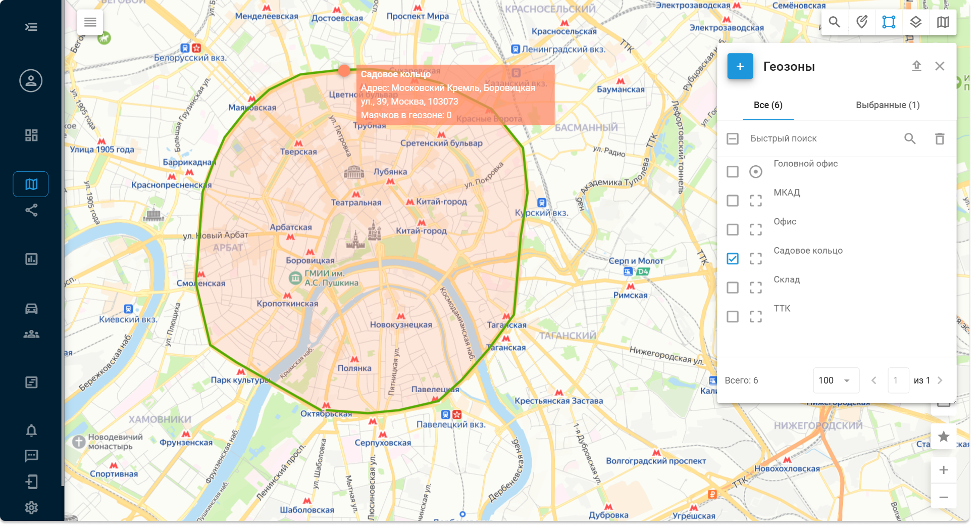Zoom to Офис geozone frame icon
Image resolution: width=980 pixels, height=528 pixels.
tap(756, 229)
